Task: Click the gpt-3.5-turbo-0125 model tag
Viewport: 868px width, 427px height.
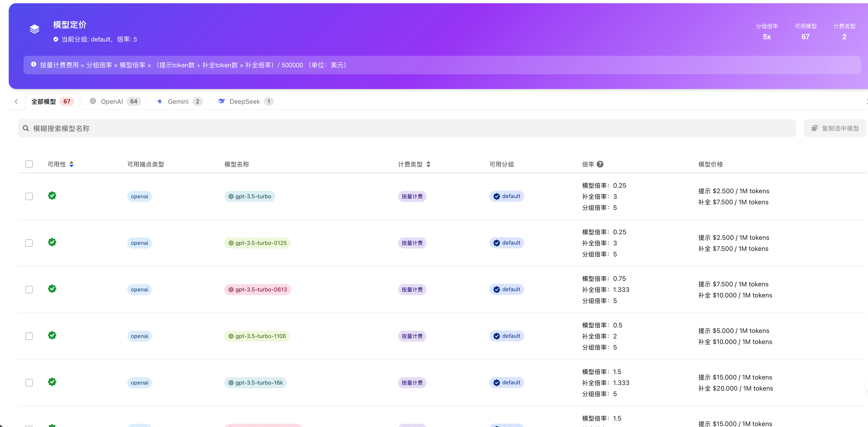Action: click(257, 243)
